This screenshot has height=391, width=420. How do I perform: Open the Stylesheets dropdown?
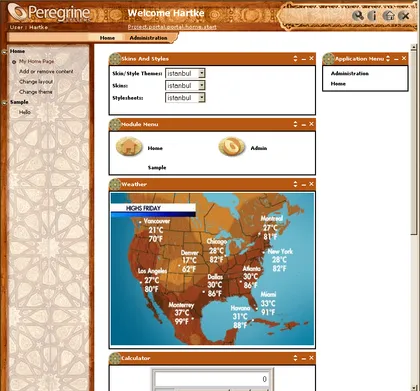click(x=185, y=98)
